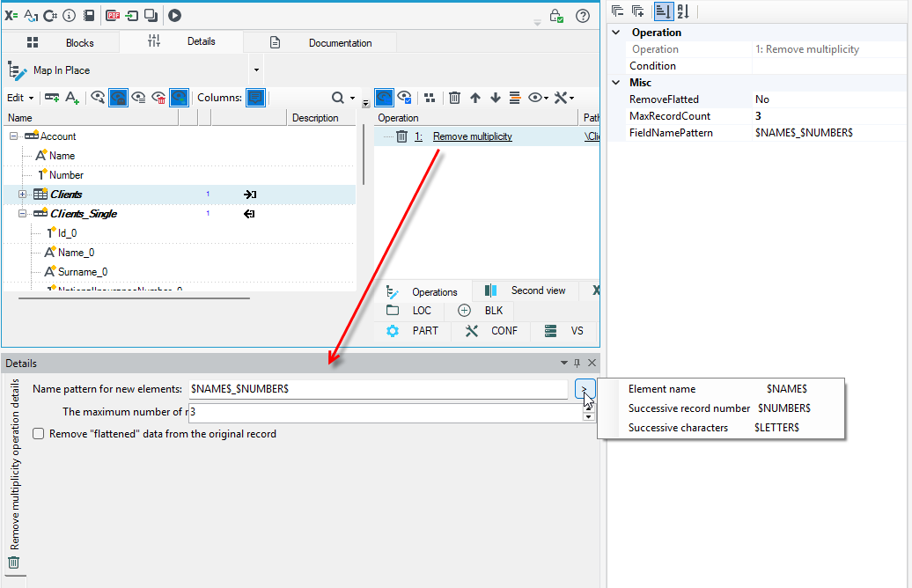This screenshot has height=588, width=912.
Task: Click the trash icon in the Details side strip
Action: [14, 562]
